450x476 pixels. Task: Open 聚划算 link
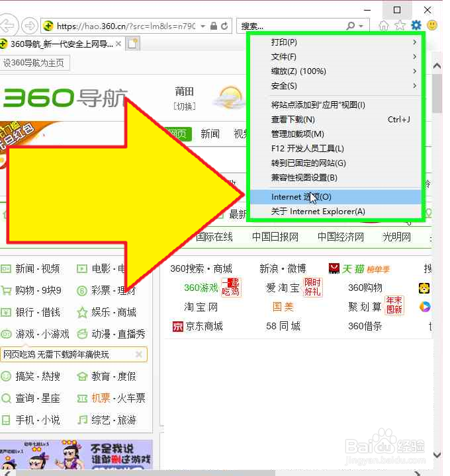[365, 307]
